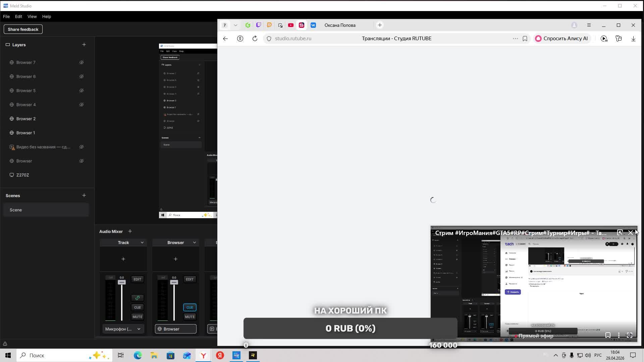
Task: Bookmark the current browser page
Action: (x=525, y=39)
